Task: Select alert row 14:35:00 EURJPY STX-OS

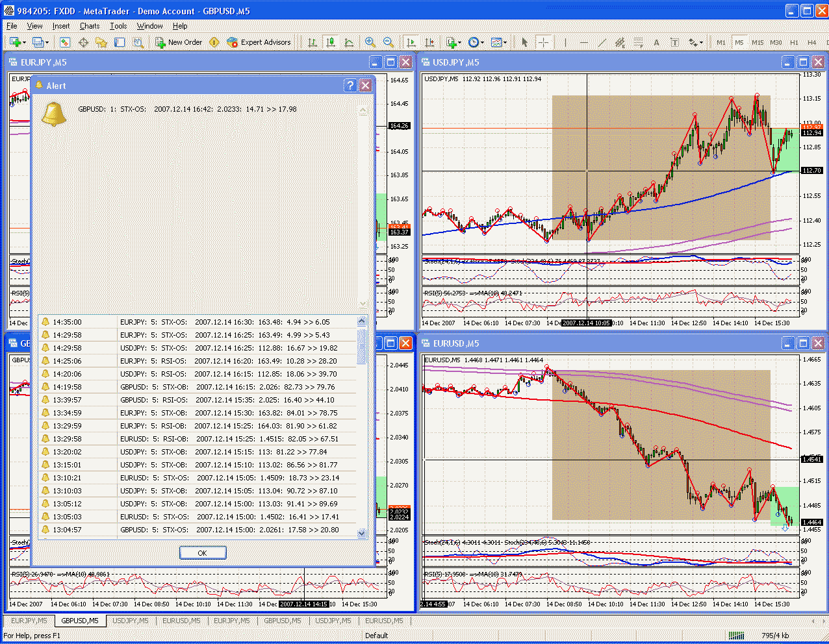Action: pos(198,322)
